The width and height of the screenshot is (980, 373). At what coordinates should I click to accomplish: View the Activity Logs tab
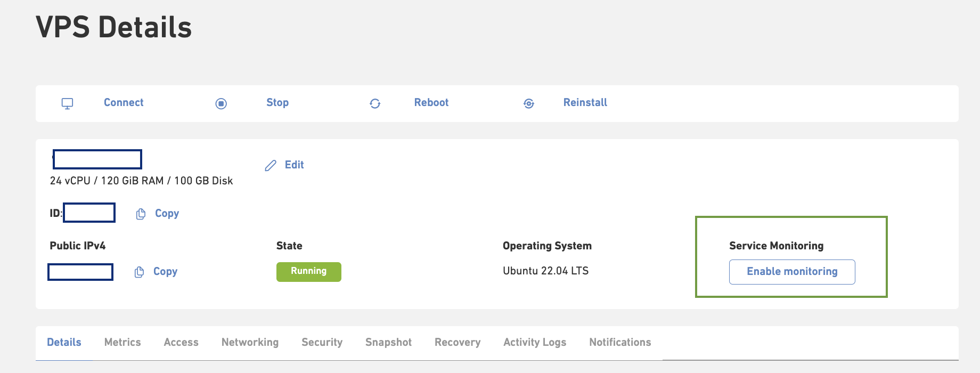[534, 342]
